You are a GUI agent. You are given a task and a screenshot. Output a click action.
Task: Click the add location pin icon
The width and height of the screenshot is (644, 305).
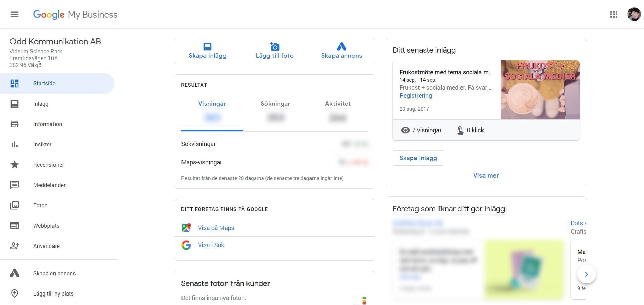(15, 294)
